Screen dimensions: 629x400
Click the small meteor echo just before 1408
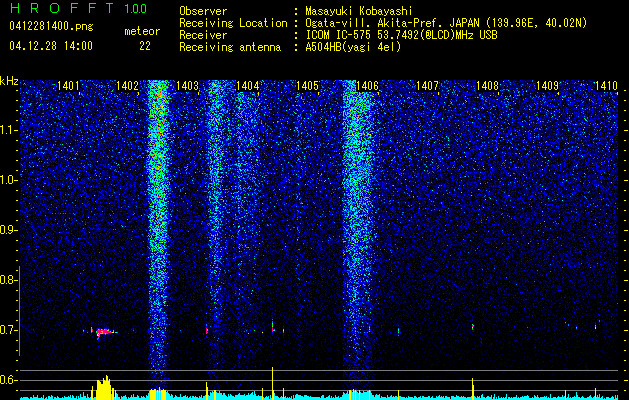473,326
